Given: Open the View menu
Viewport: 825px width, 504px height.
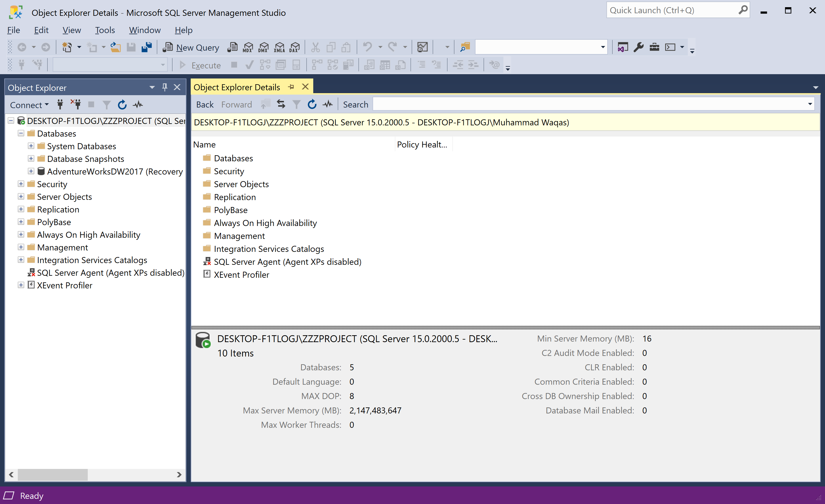Looking at the screenshot, I should click(71, 30).
